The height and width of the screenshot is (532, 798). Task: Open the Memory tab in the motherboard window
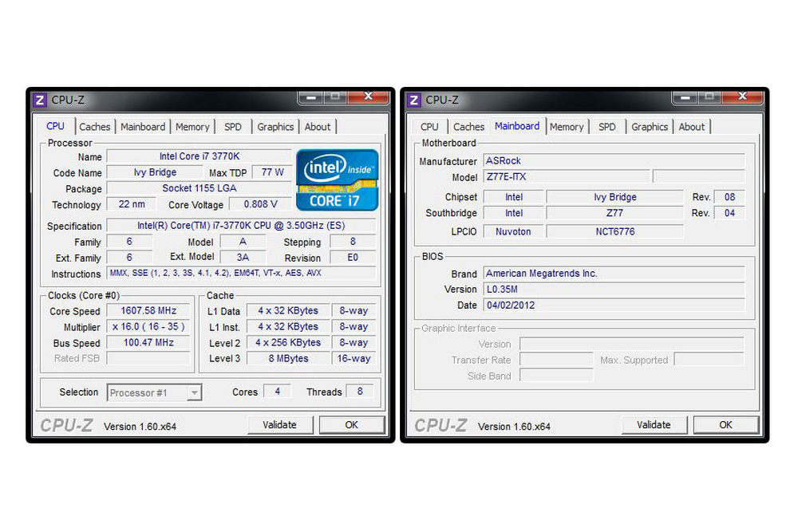point(567,127)
